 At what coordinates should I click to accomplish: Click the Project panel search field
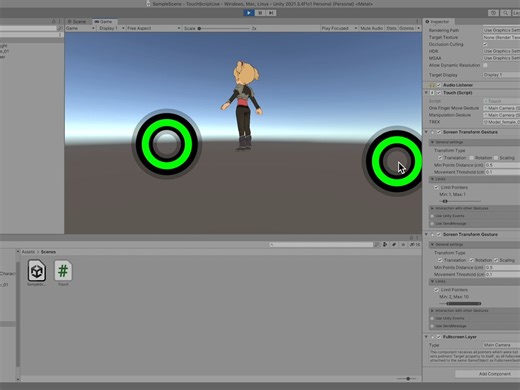tap(321, 244)
